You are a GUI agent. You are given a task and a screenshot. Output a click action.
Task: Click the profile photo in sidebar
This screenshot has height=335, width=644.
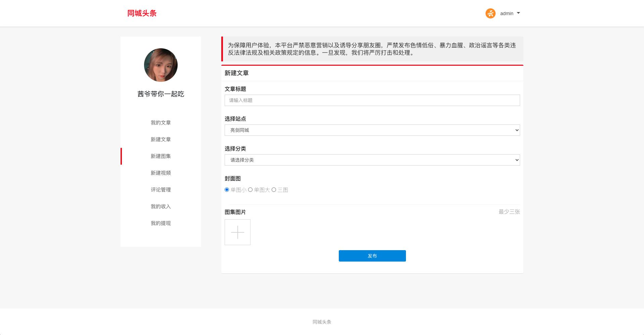[160, 65]
